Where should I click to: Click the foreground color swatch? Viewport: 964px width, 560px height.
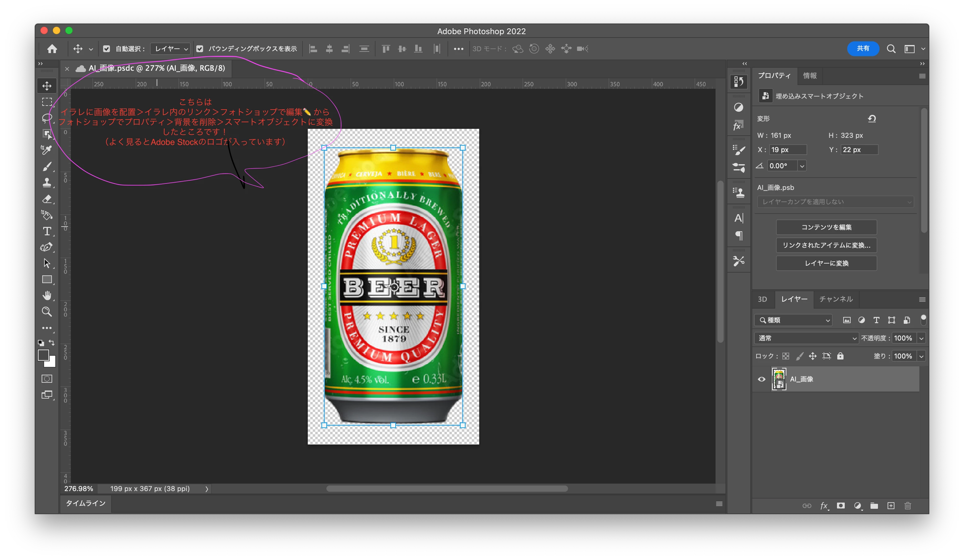point(43,355)
